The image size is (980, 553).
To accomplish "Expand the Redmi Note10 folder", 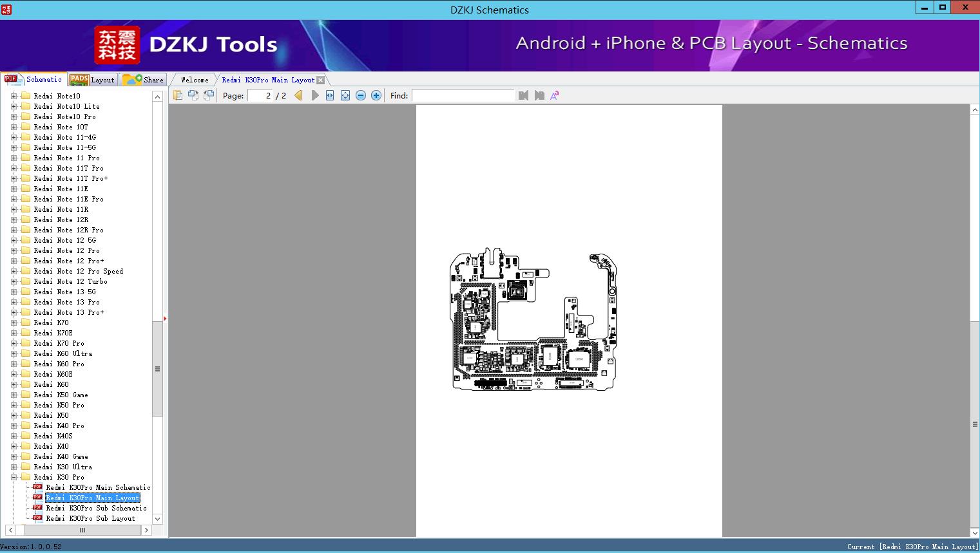I will 14,96.
